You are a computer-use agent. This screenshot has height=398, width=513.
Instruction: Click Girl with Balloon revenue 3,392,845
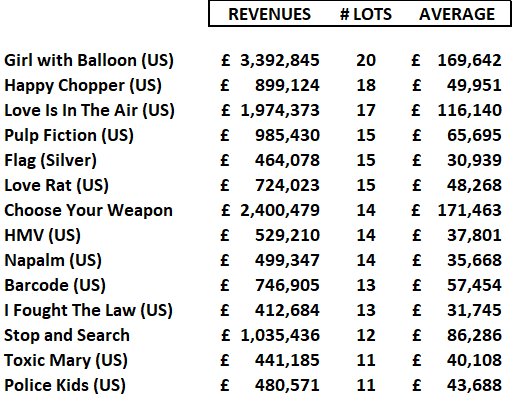click(280, 60)
